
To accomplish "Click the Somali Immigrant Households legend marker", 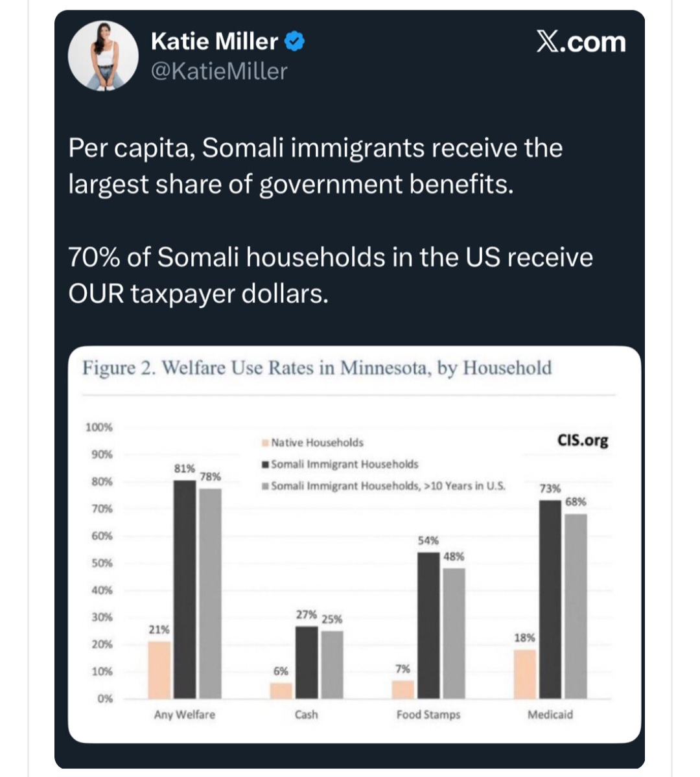I will tap(265, 465).
